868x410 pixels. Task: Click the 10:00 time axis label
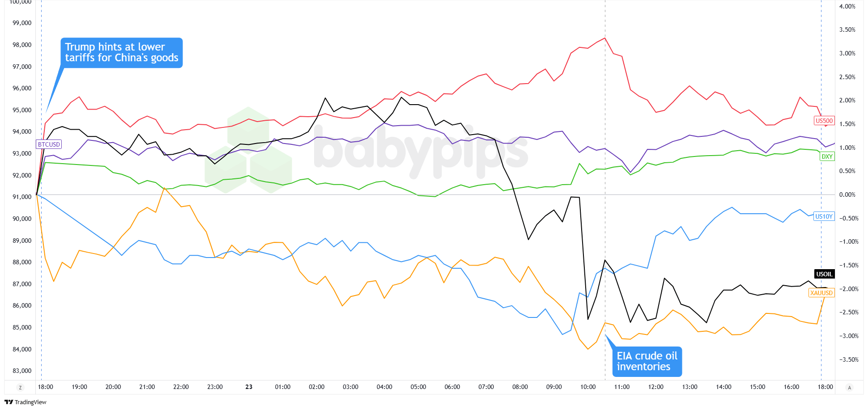pos(588,387)
